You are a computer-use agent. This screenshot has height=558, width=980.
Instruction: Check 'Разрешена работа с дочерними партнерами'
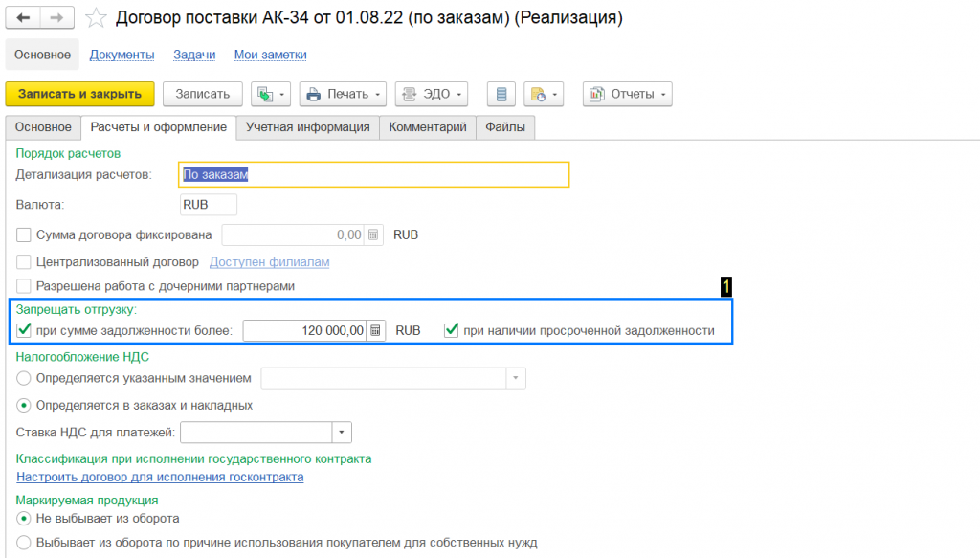point(24,286)
